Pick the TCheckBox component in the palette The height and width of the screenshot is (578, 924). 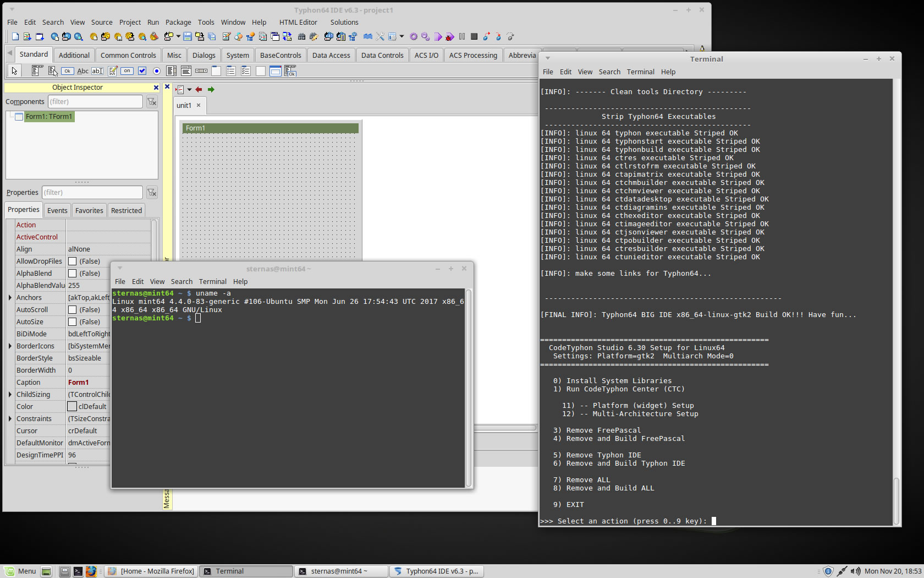click(142, 70)
